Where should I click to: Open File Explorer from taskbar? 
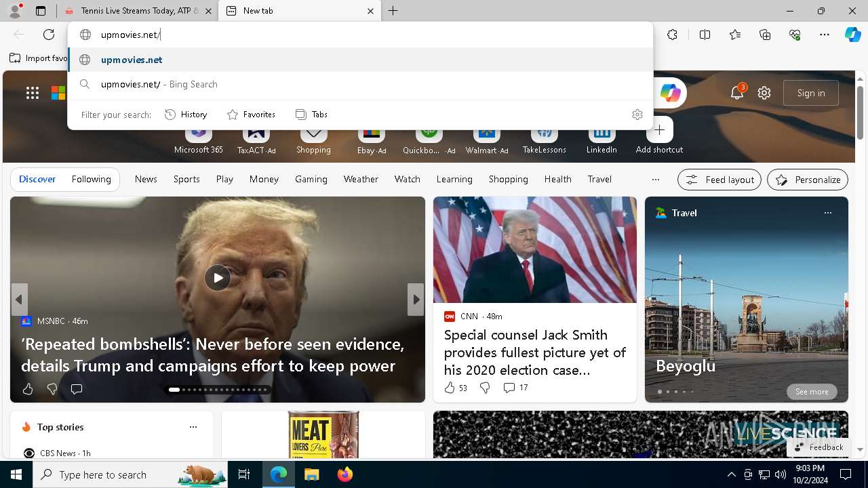[311, 474]
